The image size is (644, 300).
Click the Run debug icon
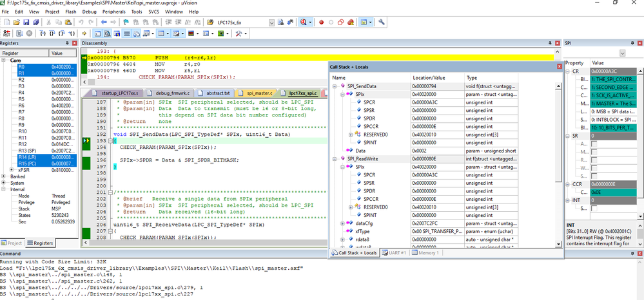[18, 33]
